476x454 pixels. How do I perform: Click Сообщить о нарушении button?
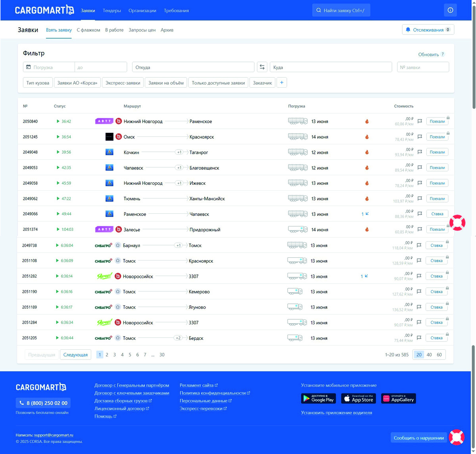[x=419, y=438]
